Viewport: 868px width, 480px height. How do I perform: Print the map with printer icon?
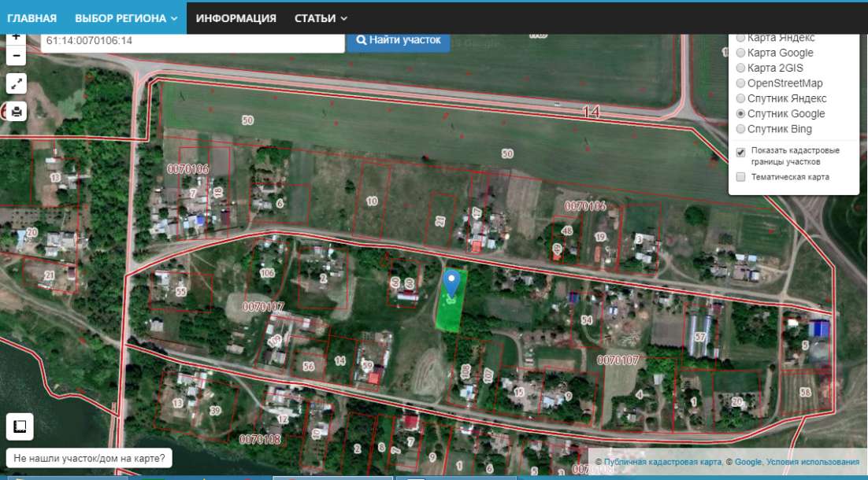[x=17, y=111]
